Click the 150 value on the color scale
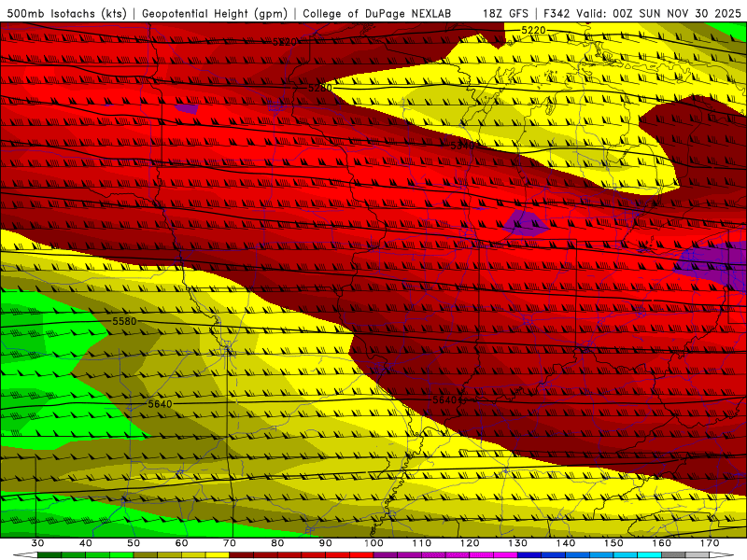Screen dimensions: 747x560 613,543
